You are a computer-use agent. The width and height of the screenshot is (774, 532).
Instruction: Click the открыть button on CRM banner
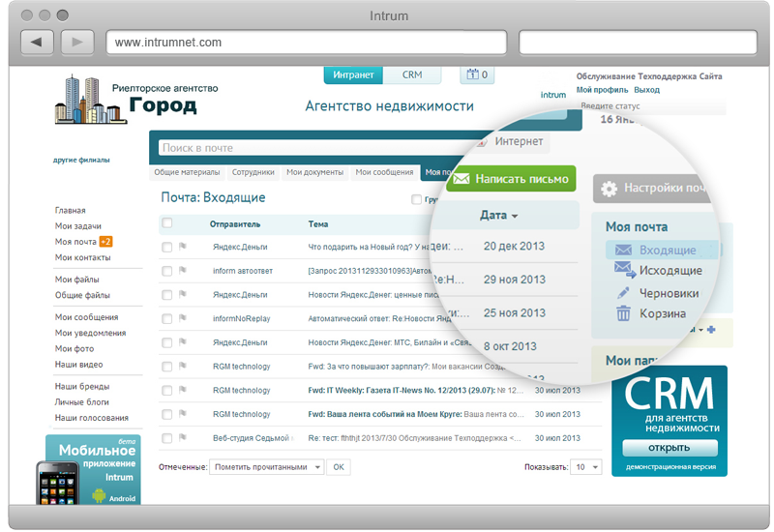pos(670,448)
